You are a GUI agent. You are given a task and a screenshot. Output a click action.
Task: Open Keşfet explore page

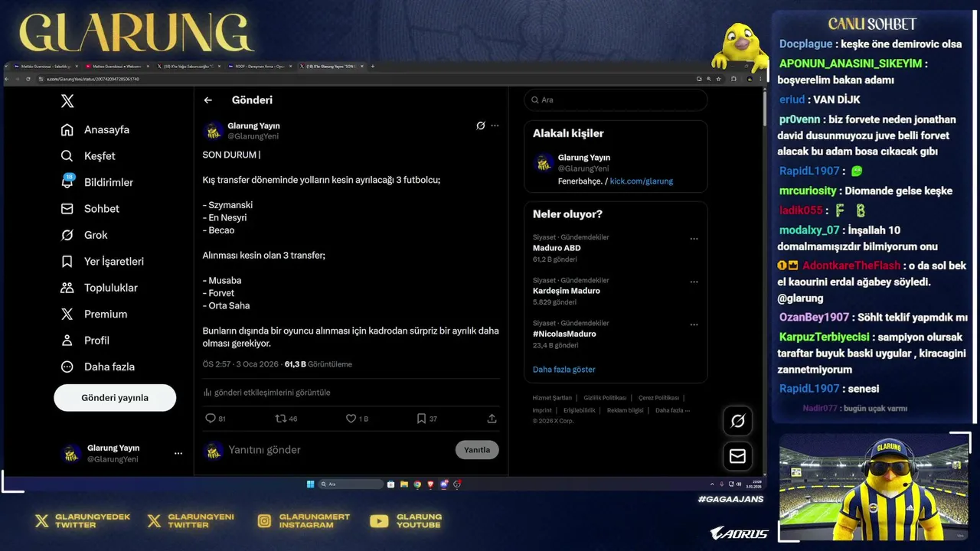tap(88, 156)
